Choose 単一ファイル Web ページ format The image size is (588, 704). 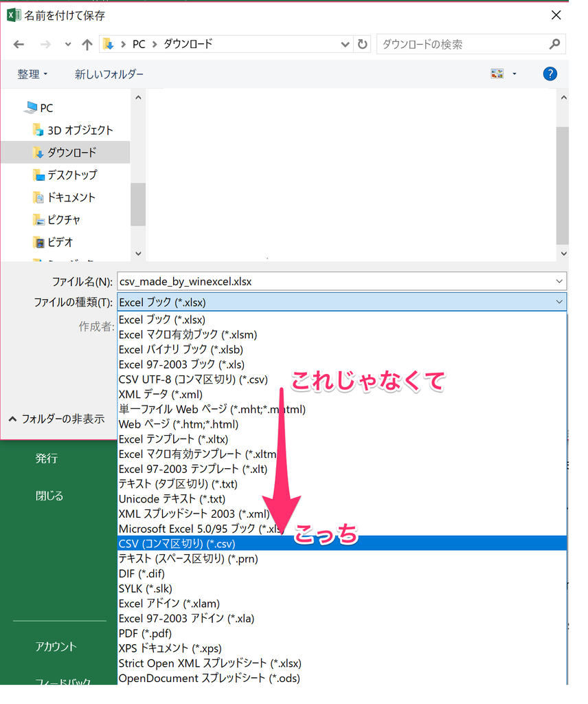point(342,409)
